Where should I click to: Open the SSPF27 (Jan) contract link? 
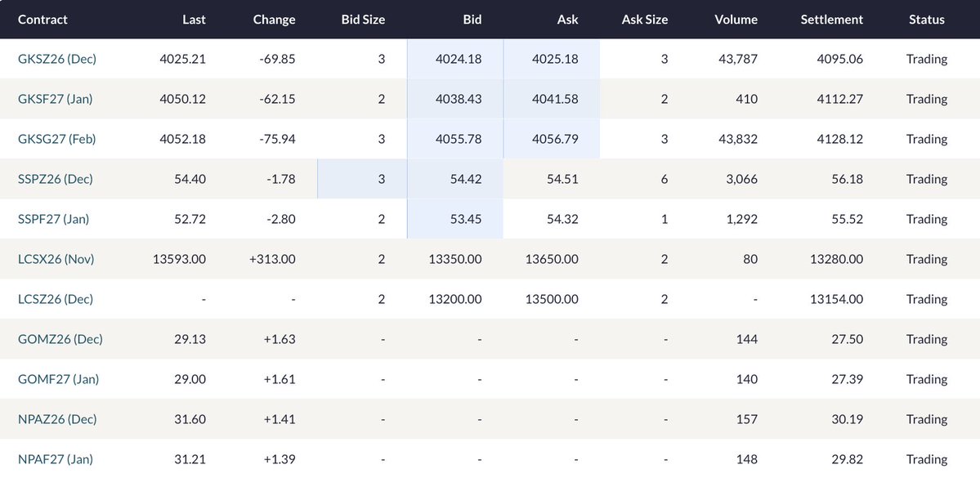pyautogui.click(x=53, y=219)
